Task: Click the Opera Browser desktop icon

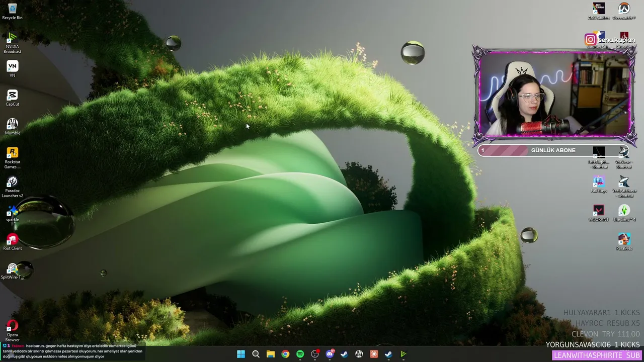Action: point(12,330)
